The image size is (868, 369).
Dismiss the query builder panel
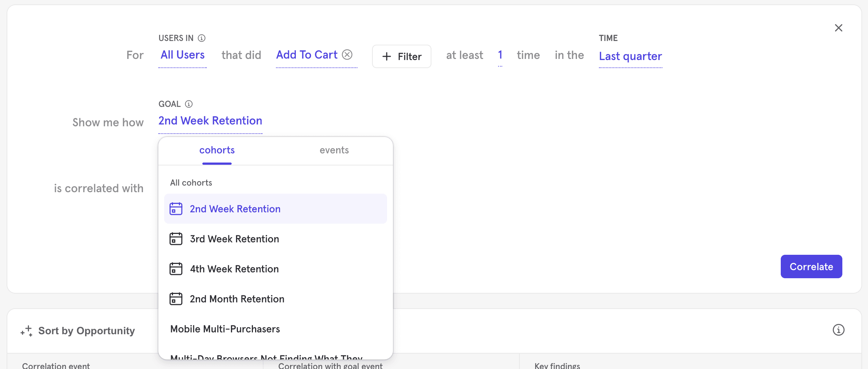[x=838, y=27]
